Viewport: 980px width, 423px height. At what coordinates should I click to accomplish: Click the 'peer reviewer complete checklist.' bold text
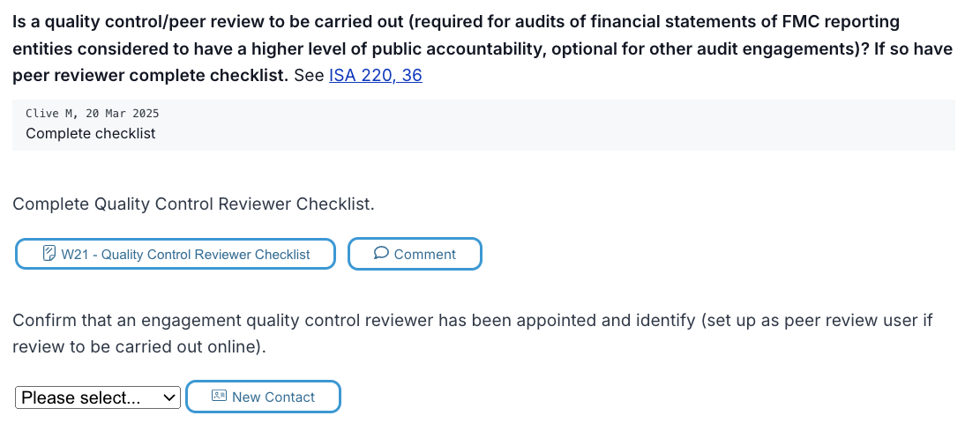coord(151,76)
